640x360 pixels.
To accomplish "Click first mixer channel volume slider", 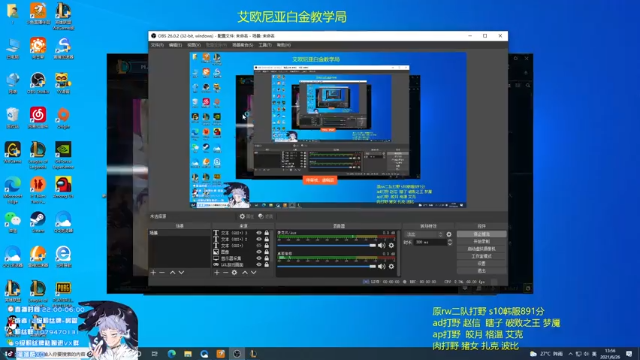I will point(327,245).
